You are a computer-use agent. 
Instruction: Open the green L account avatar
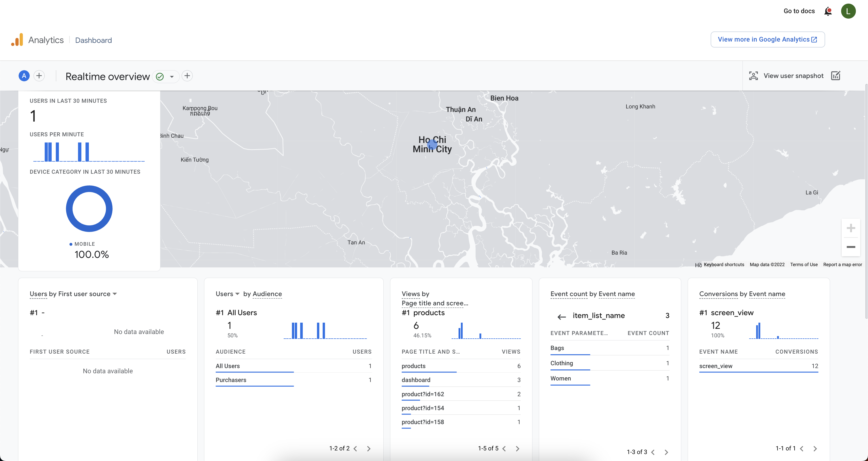coord(848,11)
